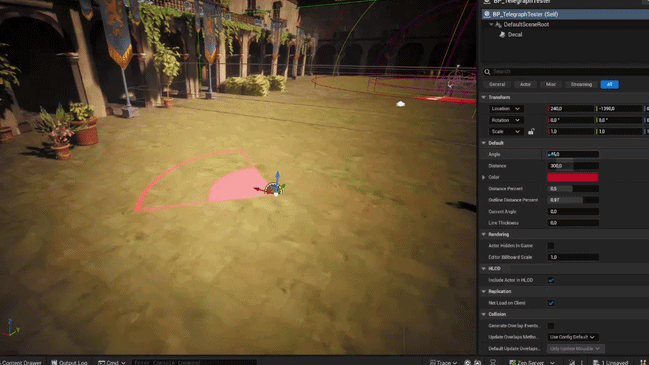Enable Actor Hidden In Game checkbox

pyautogui.click(x=551, y=246)
